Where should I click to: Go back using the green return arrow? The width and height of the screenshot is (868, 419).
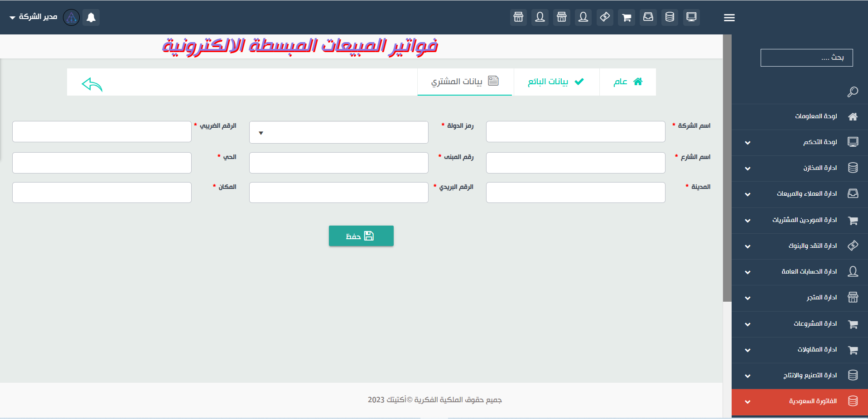coord(92,84)
